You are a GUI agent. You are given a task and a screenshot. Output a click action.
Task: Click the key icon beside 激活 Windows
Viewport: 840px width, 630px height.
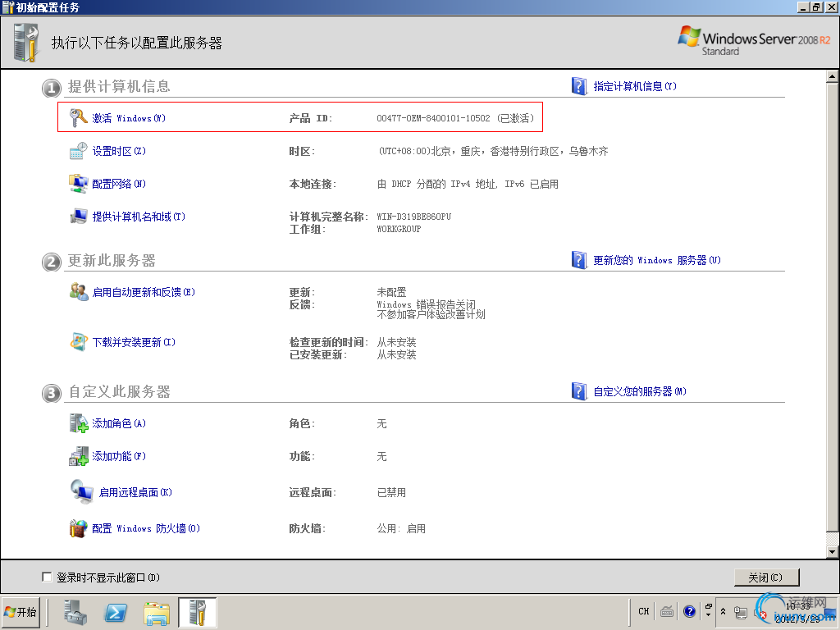(x=78, y=118)
